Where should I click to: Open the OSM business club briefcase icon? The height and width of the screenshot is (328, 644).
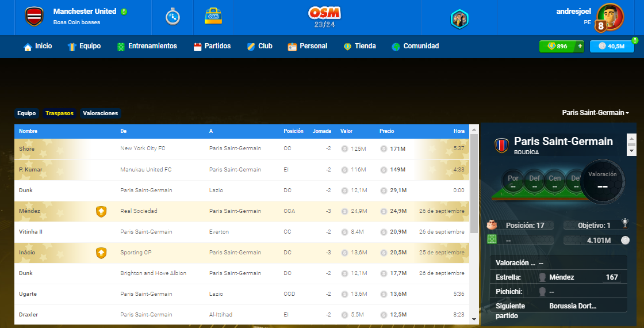pyautogui.click(x=213, y=16)
